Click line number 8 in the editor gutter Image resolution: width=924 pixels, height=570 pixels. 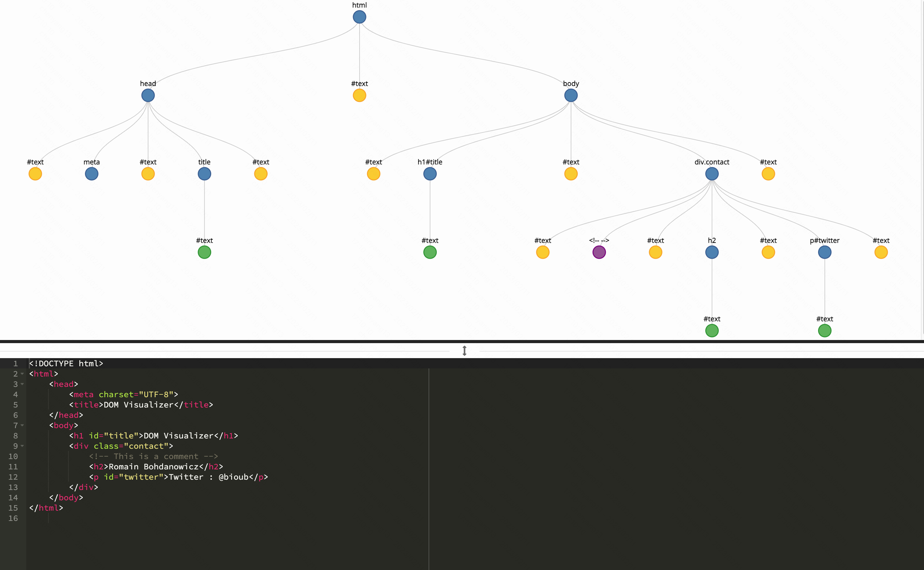pos(15,436)
